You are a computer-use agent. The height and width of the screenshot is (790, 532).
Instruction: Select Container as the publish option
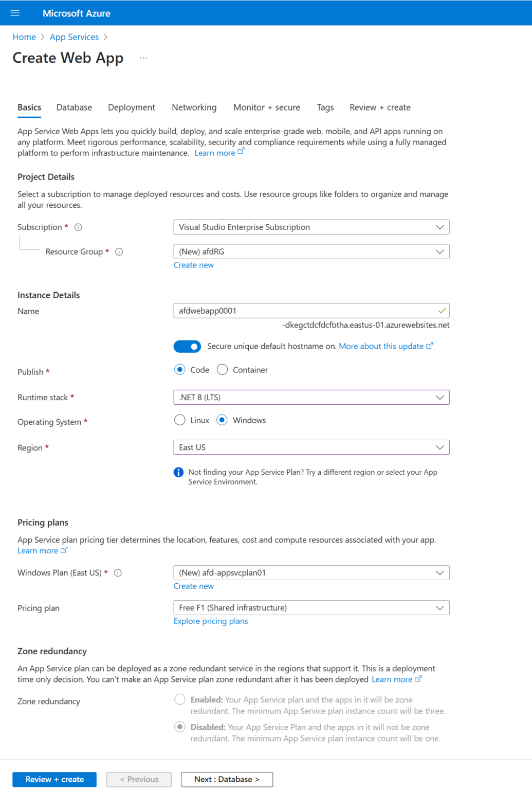(x=222, y=369)
